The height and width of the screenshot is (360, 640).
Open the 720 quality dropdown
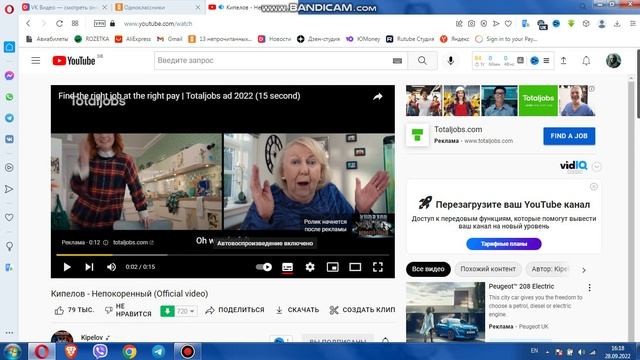[186, 311]
